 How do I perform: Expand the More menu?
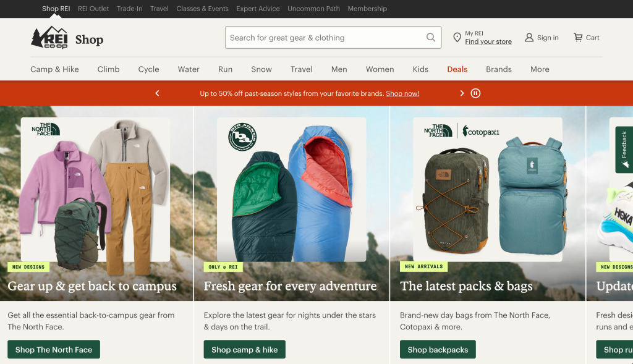540,69
